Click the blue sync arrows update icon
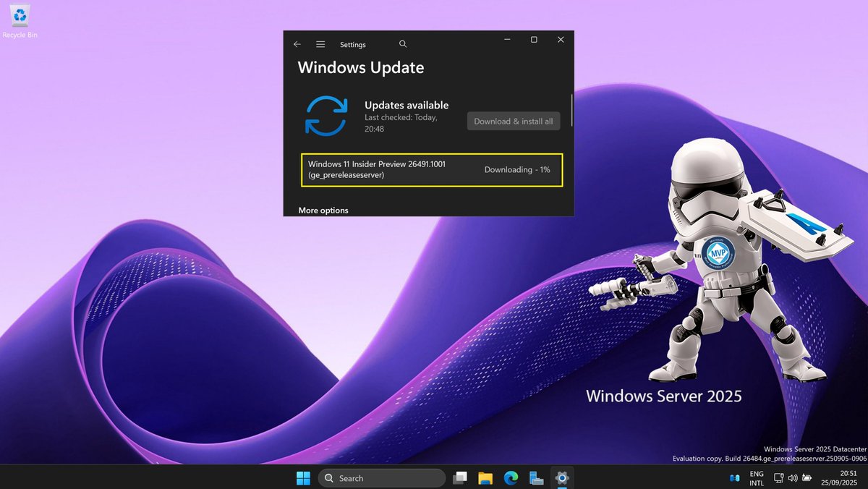The height and width of the screenshot is (489, 868). point(327,116)
